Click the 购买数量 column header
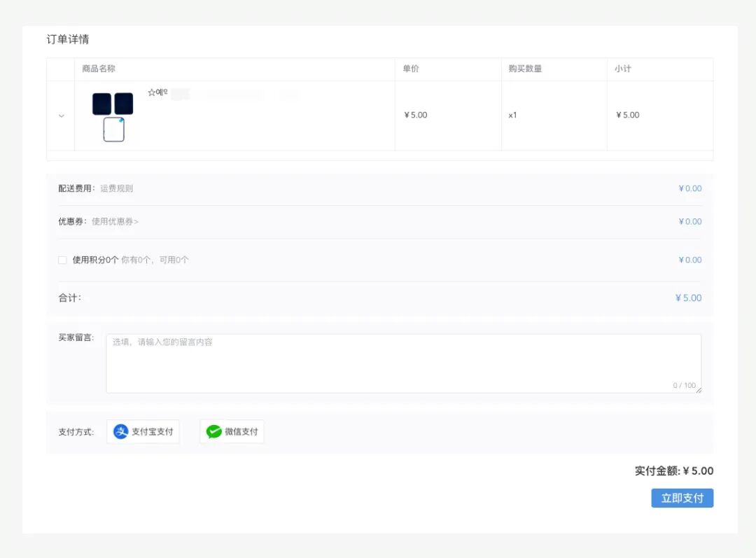Viewport: 756px width, 558px height. [525, 69]
